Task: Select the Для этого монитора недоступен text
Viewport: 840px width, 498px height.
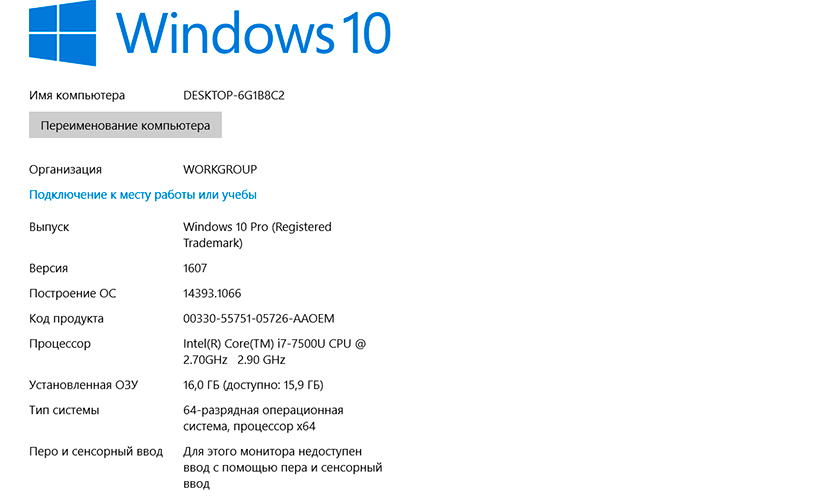Action: (283, 467)
